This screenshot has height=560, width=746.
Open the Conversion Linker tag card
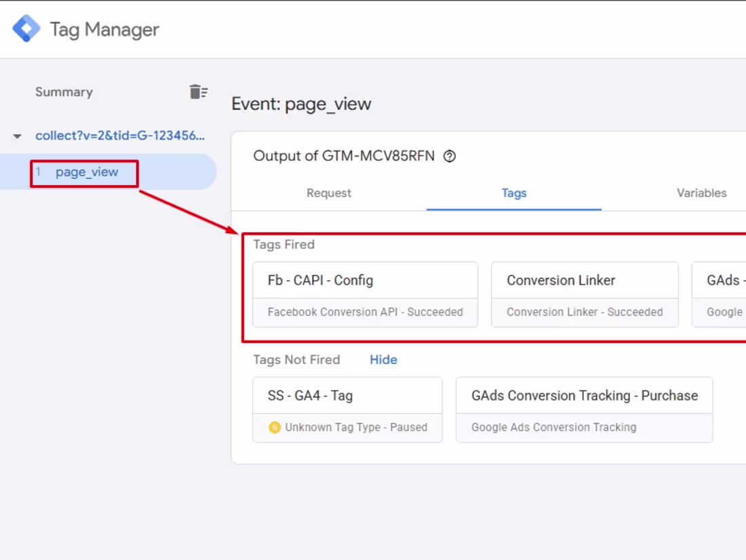point(585,294)
